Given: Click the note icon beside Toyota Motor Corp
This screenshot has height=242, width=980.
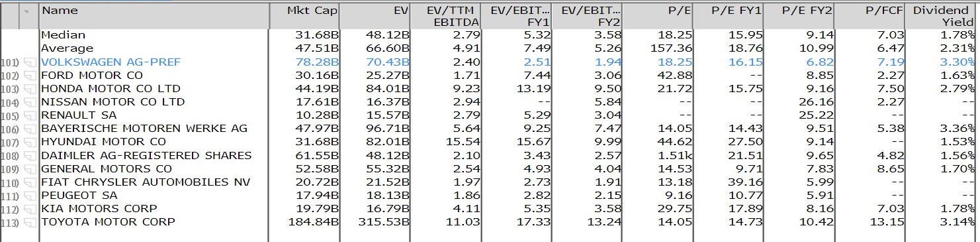Looking at the screenshot, I should [x=28, y=222].
